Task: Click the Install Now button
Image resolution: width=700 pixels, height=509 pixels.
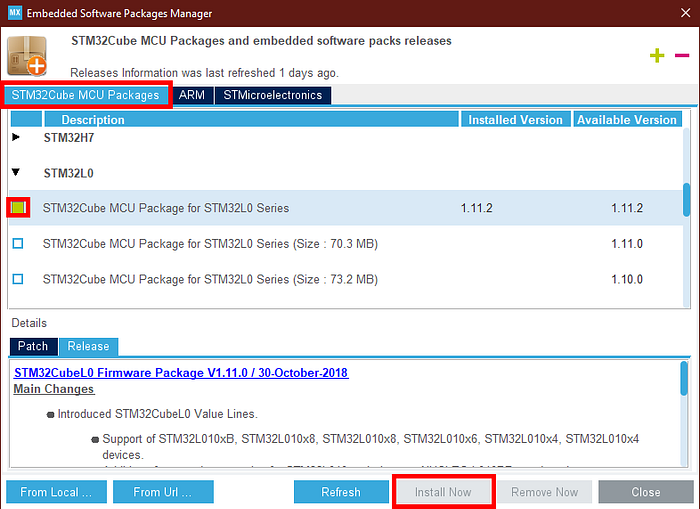Action: [443, 492]
